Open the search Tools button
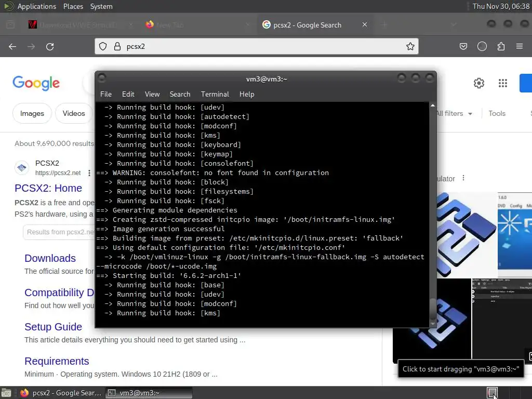Image resolution: width=532 pixels, height=399 pixels. coord(497,114)
